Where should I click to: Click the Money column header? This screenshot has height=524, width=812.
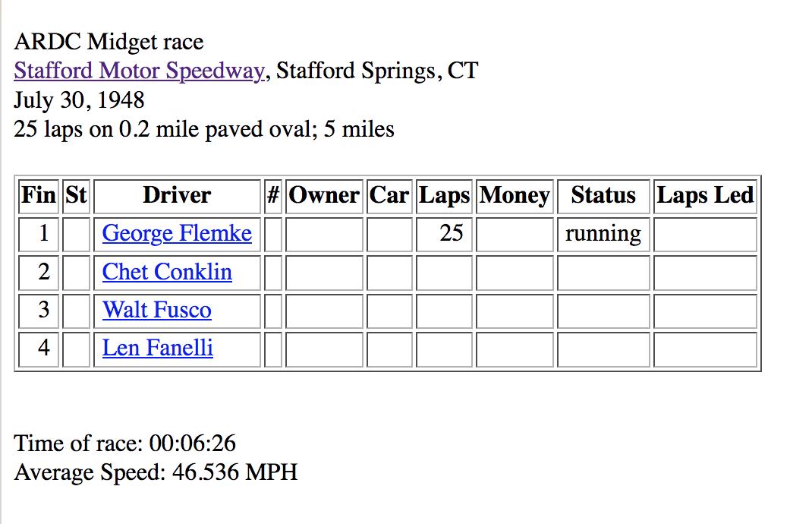[515, 196]
